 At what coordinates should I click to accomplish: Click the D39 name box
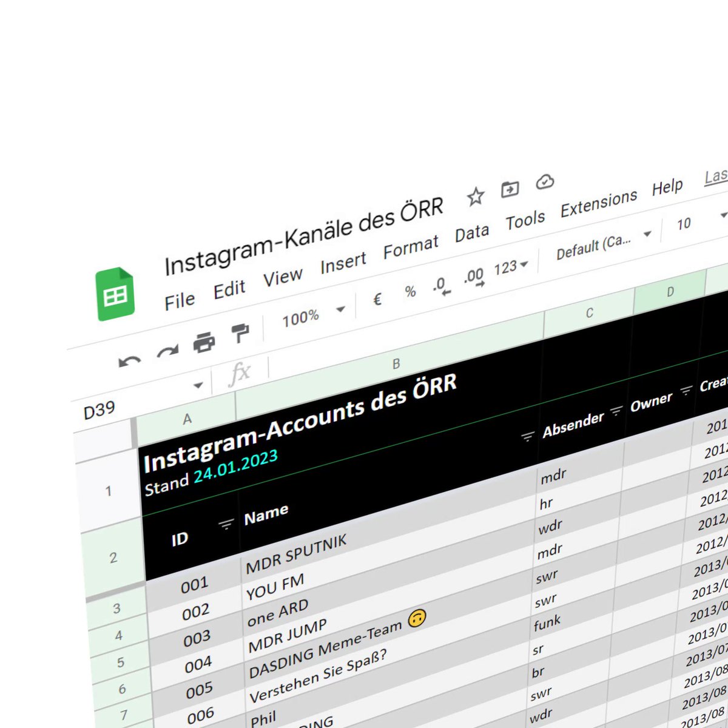click(99, 411)
